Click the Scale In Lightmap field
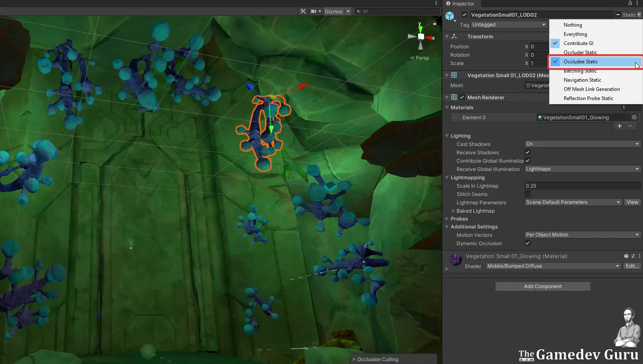 click(582, 186)
